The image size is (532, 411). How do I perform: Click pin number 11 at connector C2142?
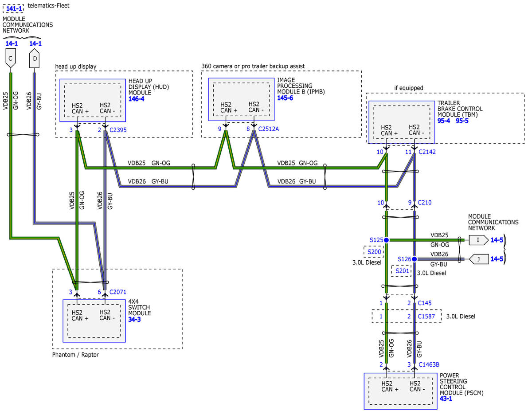[x=409, y=152]
